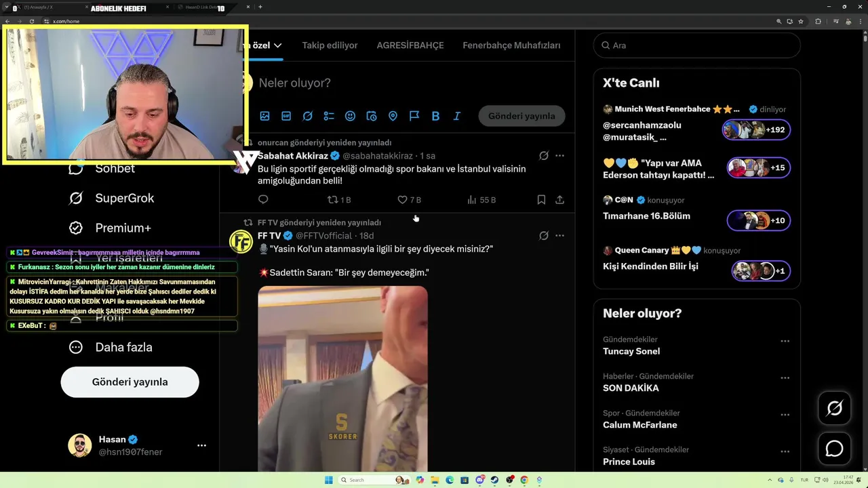The image size is (868, 488).
Task: Expand the 'özel' feed tab dropdown chevron
Action: [277, 45]
